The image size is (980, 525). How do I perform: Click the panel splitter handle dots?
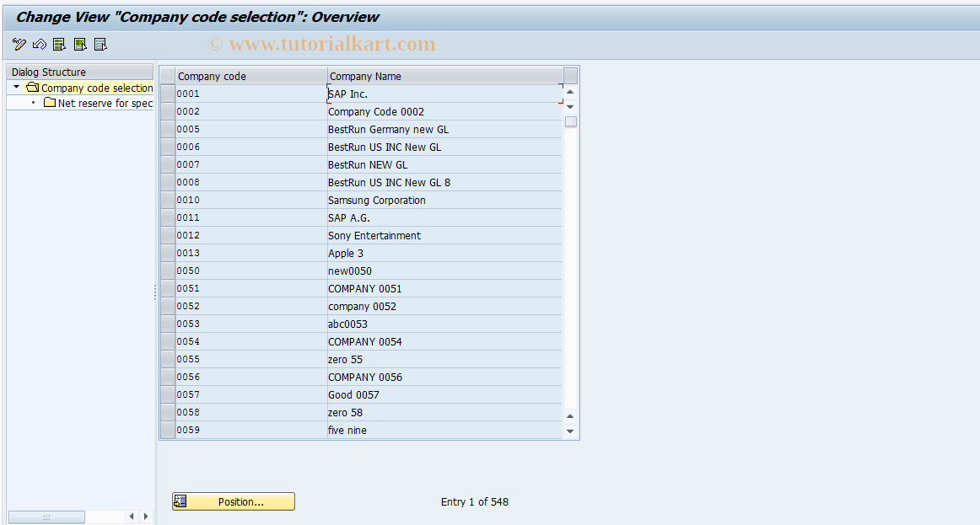tap(155, 292)
